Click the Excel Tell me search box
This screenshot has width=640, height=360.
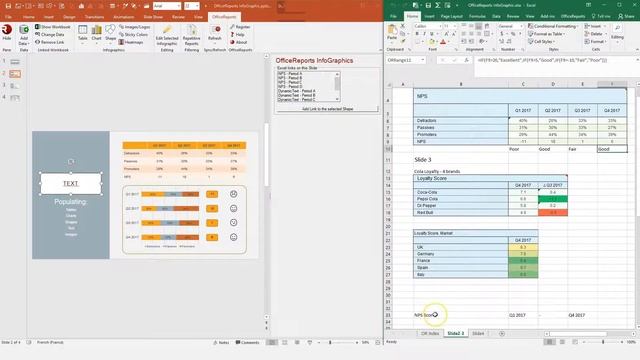point(601,16)
